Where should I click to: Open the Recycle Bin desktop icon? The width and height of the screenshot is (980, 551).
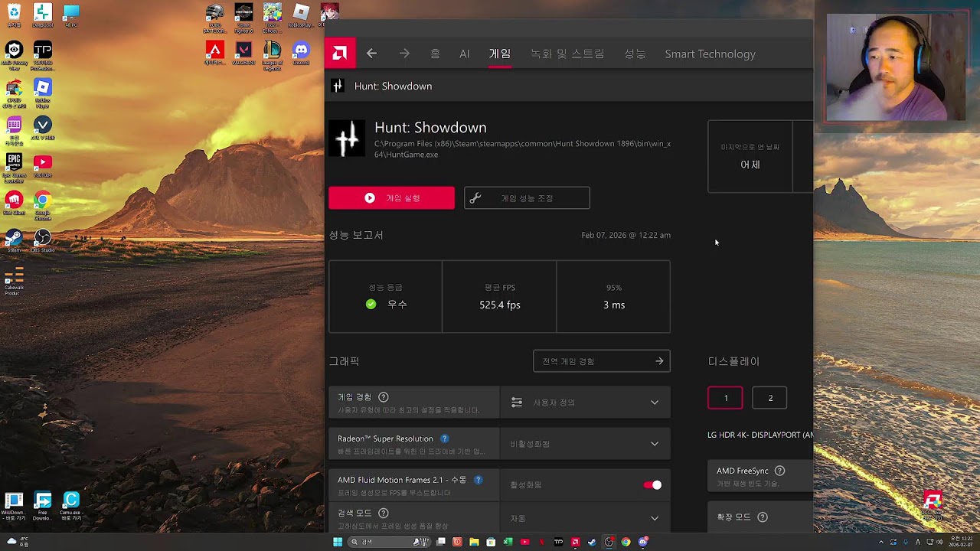[14, 16]
